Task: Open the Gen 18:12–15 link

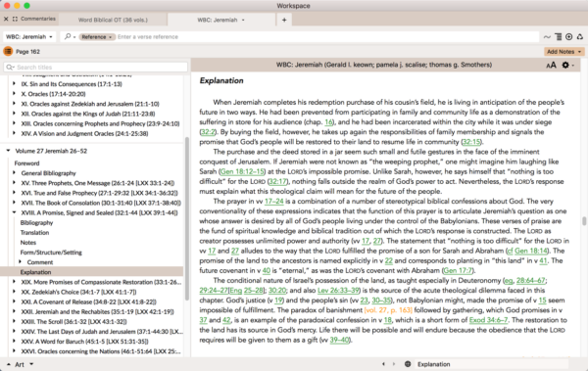Action: pyautogui.click(x=242, y=171)
